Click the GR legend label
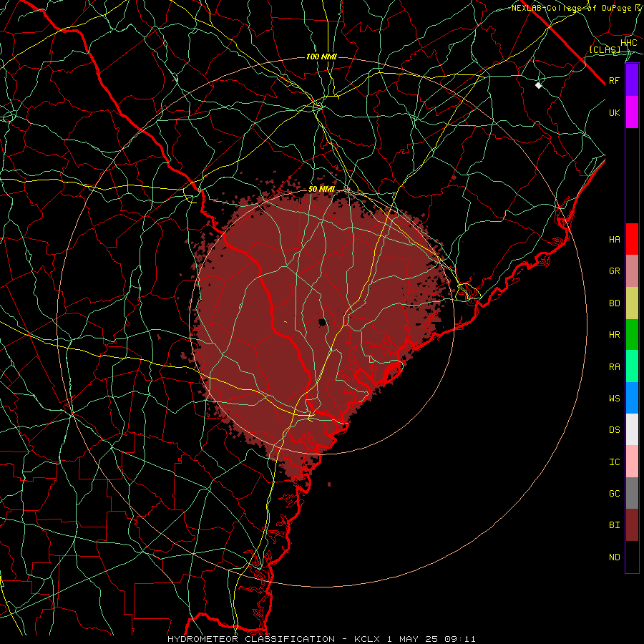This screenshot has height=644, width=644. [x=615, y=271]
